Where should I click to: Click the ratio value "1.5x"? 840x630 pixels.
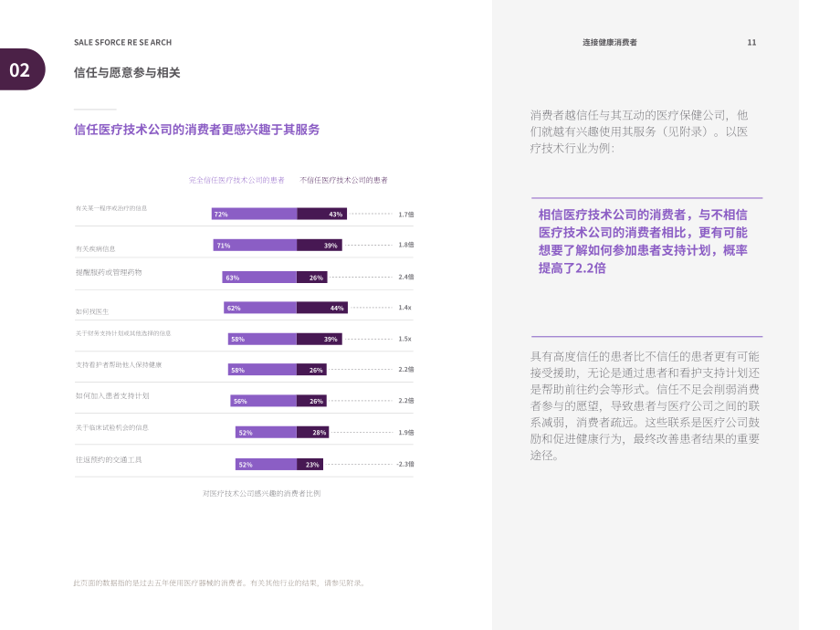click(x=405, y=339)
